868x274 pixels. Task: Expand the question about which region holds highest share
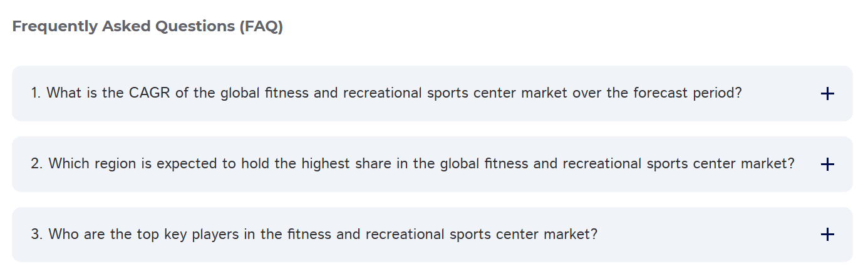click(x=413, y=164)
